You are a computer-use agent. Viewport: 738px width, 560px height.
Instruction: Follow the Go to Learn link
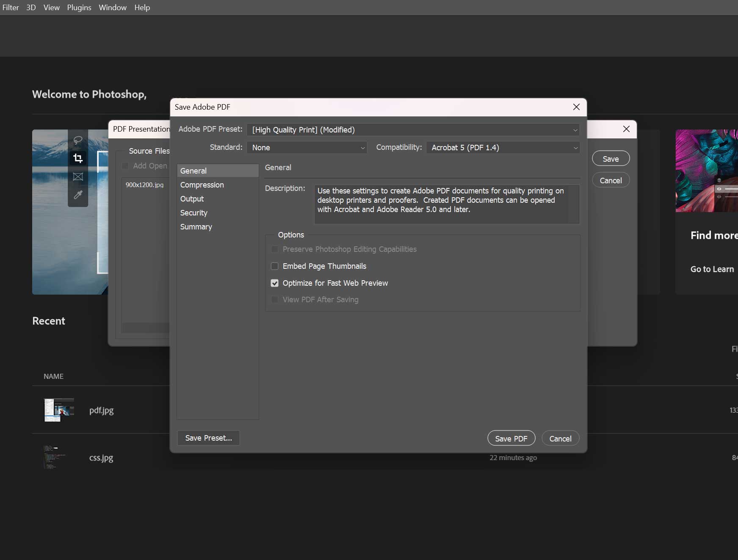click(x=712, y=269)
